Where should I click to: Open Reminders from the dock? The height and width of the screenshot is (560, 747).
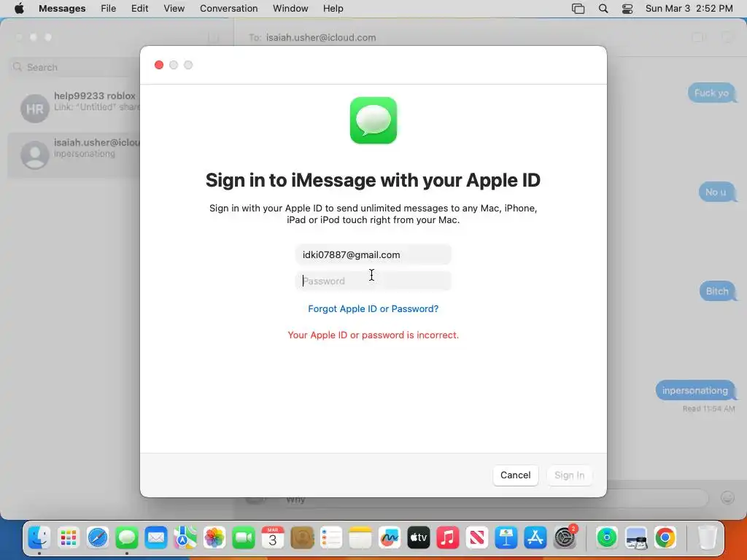pos(331,538)
